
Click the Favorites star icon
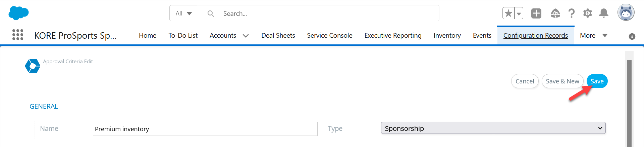click(x=508, y=13)
